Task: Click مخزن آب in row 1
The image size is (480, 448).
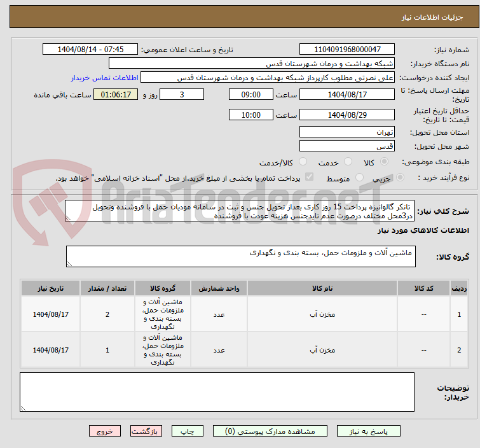Action: tap(322, 314)
